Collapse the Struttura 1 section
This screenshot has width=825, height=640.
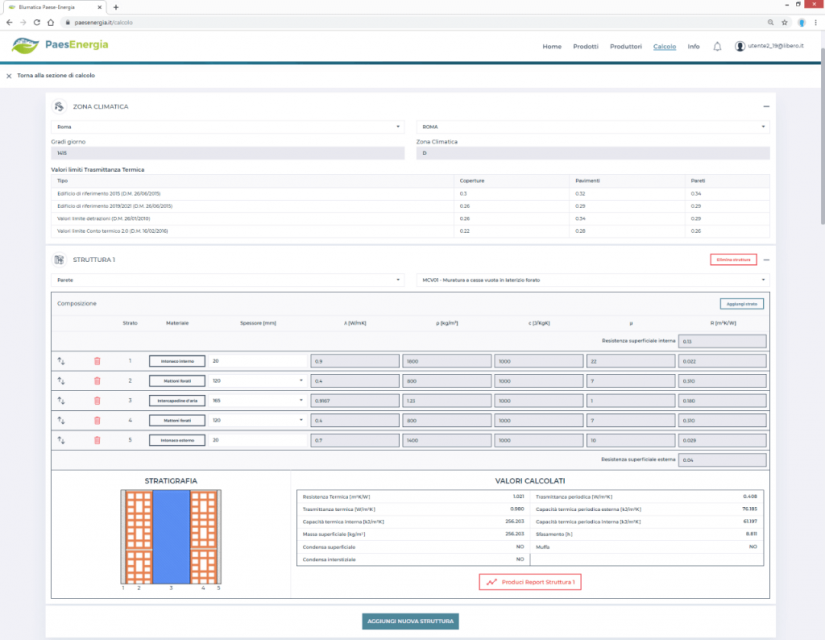pos(766,260)
